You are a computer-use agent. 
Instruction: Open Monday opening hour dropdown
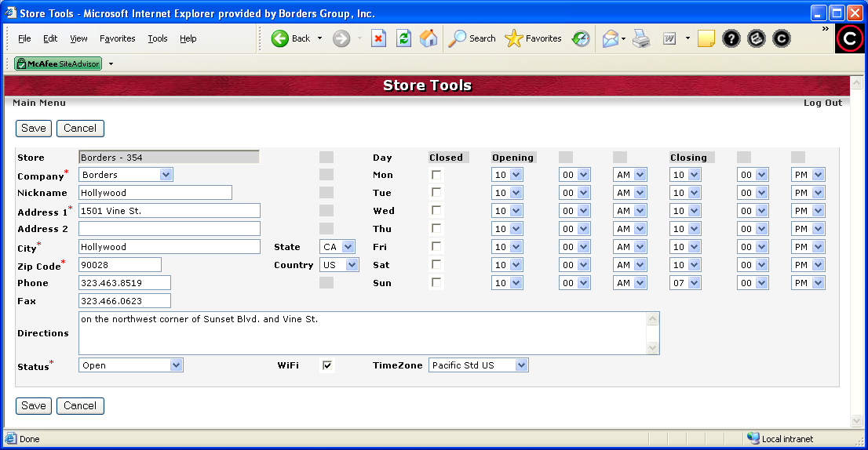507,175
